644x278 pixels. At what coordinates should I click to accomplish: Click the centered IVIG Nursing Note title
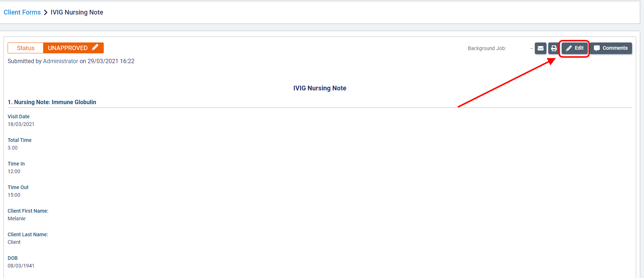(320, 88)
